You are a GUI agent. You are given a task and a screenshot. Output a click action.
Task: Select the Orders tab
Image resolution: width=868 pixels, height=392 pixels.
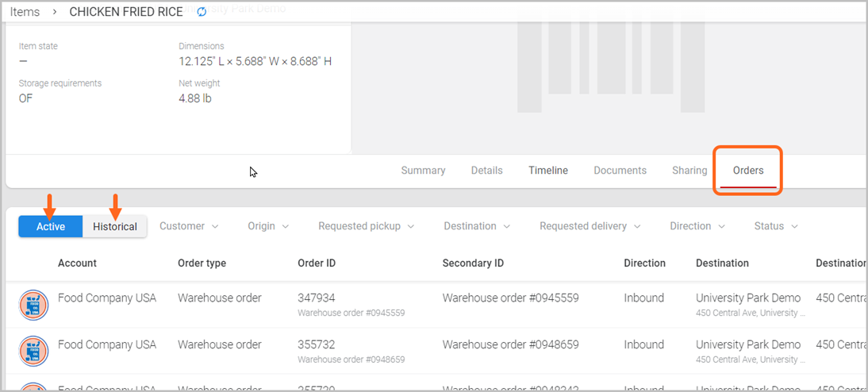coord(748,171)
